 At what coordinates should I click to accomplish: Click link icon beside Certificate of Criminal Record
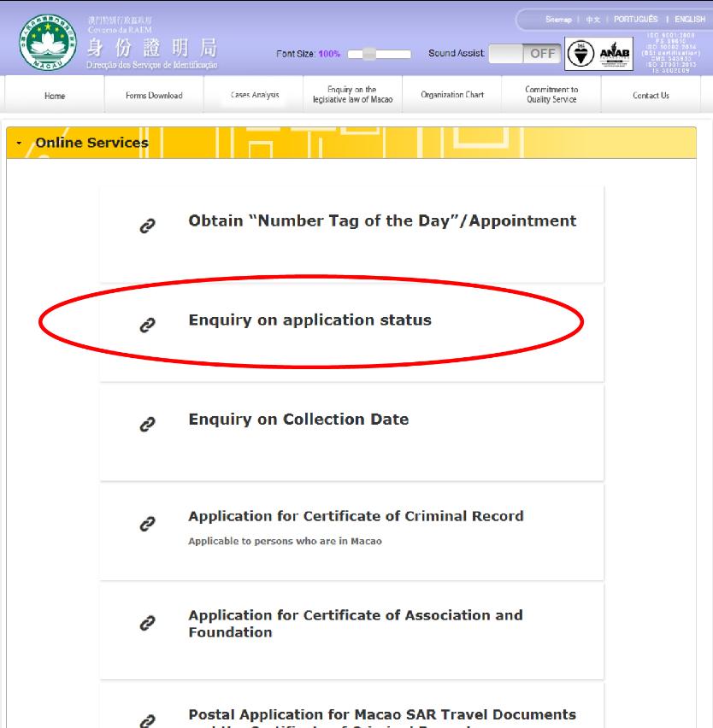pyautogui.click(x=147, y=524)
